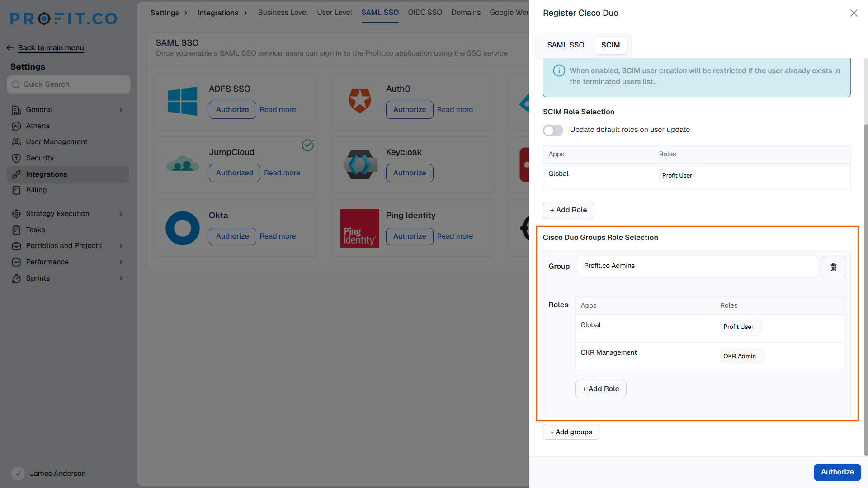
Task: Click the Sprints icon in sidebar
Action: (16, 278)
